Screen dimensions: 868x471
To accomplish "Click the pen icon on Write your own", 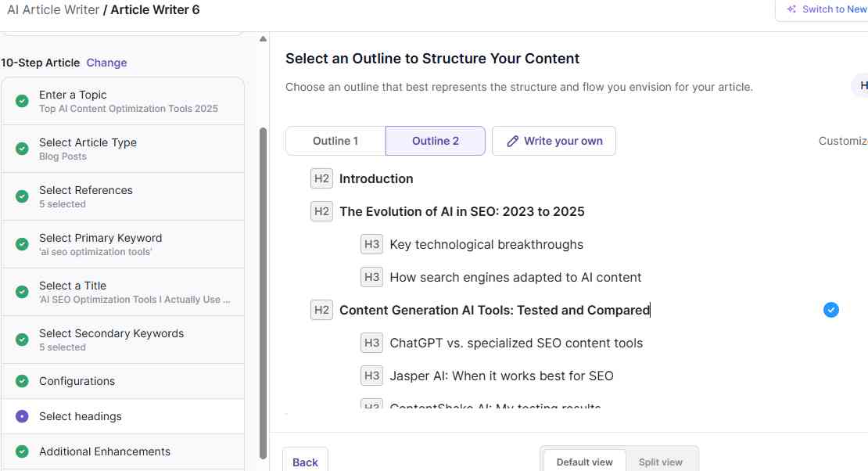I will 513,141.
